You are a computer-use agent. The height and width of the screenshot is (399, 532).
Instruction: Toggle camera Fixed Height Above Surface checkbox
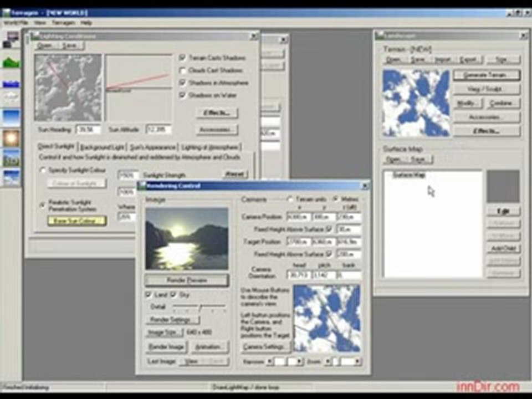click(329, 229)
